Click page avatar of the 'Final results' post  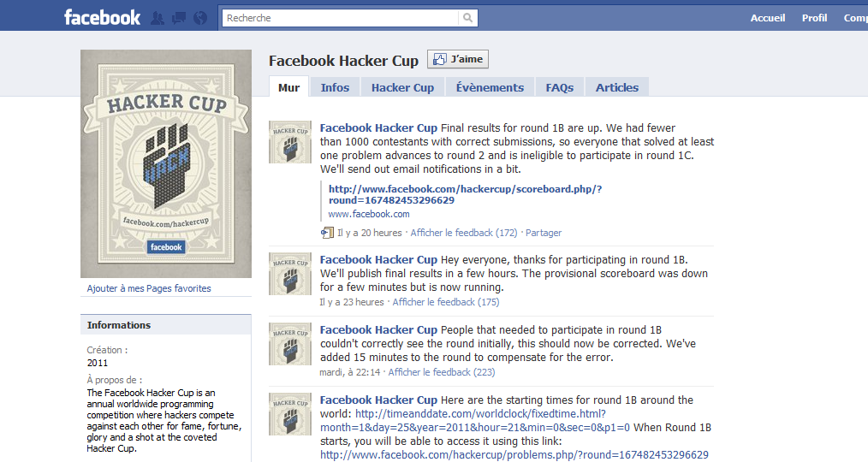290,142
